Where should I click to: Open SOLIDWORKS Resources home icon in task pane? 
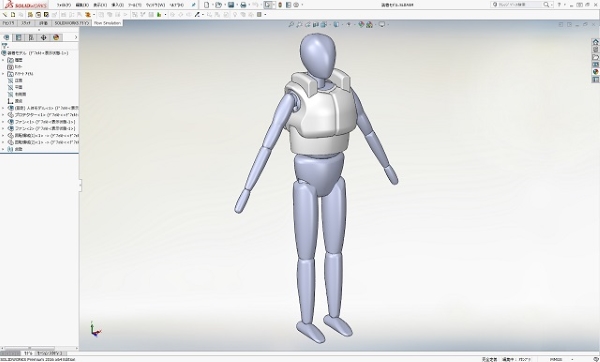[595, 42]
